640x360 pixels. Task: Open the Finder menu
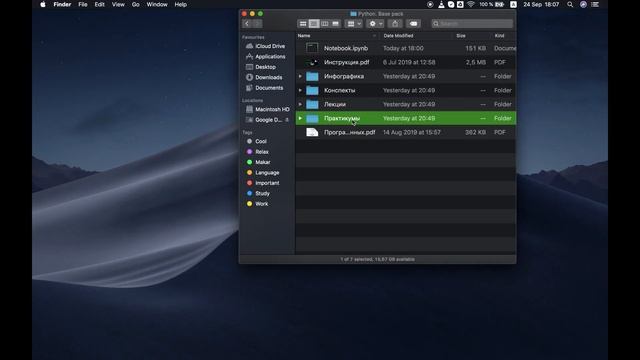click(62, 4)
